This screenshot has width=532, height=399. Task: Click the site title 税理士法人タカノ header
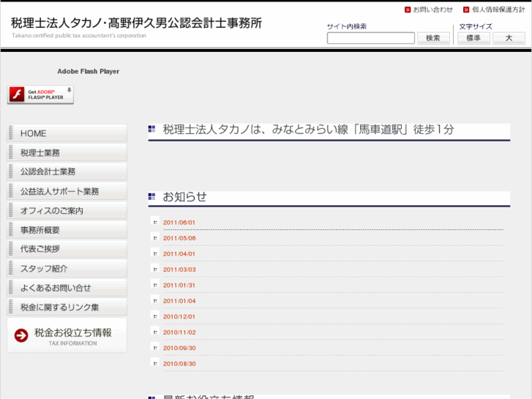pyautogui.click(x=136, y=23)
